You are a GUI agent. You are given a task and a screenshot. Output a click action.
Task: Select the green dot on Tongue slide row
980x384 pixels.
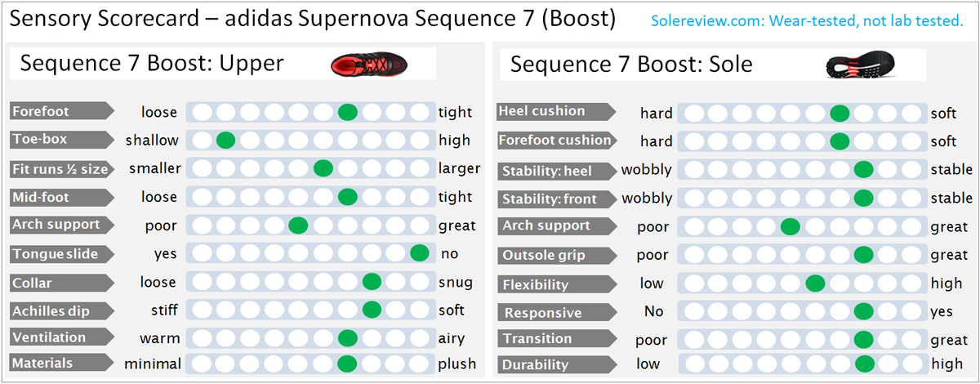click(420, 253)
